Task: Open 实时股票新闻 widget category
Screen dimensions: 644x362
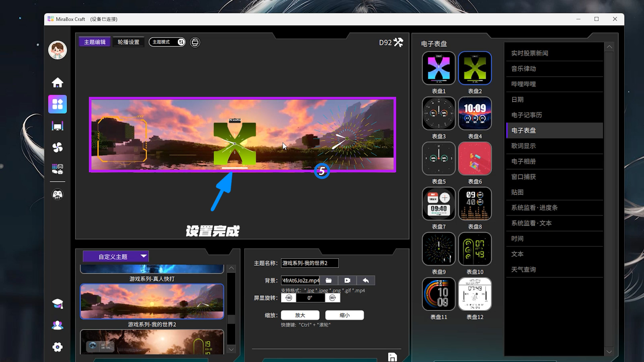Action: pyautogui.click(x=554, y=53)
